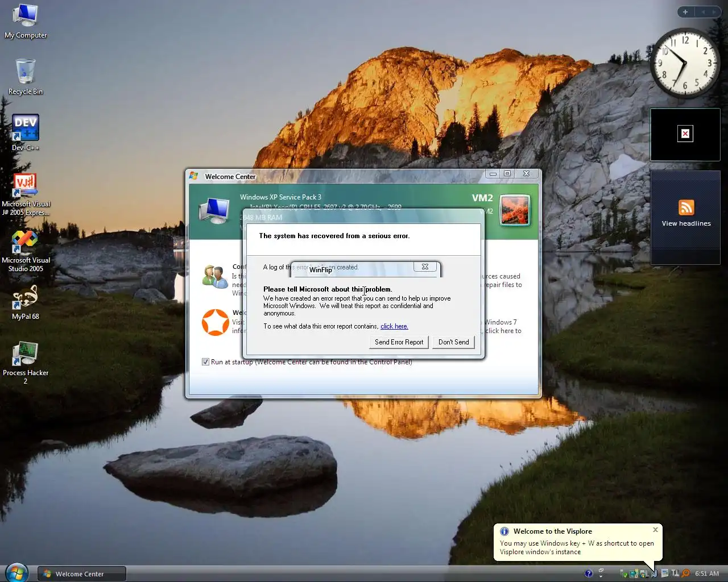Viewport: 728px width, 582px height.
Task: Select the Recycle Bin desktop icon
Action: [26, 77]
